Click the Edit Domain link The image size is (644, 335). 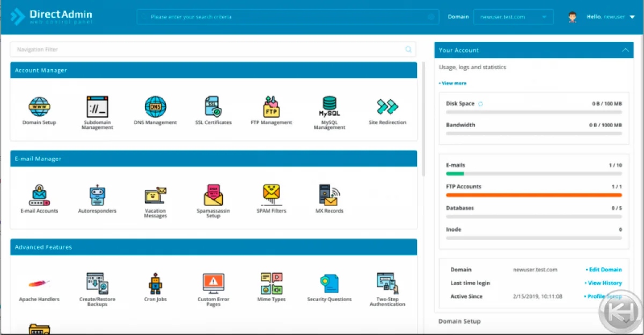pos(604,270)
